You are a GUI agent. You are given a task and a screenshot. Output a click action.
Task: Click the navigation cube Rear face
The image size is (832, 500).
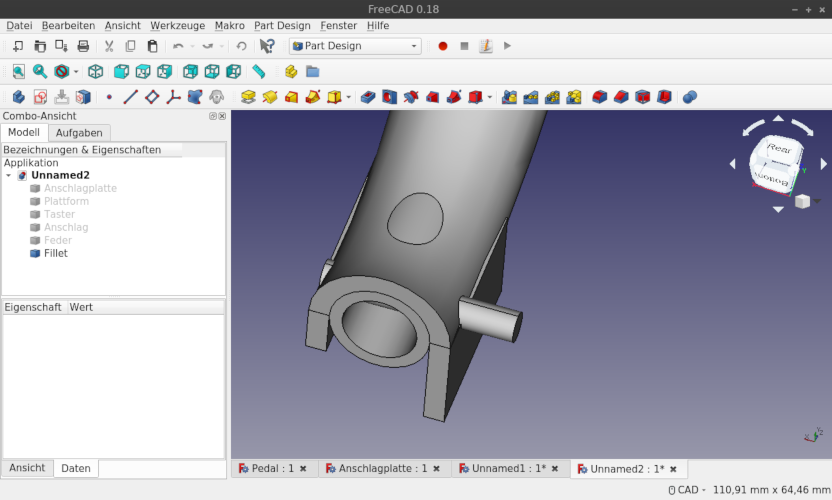pyautogui.click(x=778, y=149)
